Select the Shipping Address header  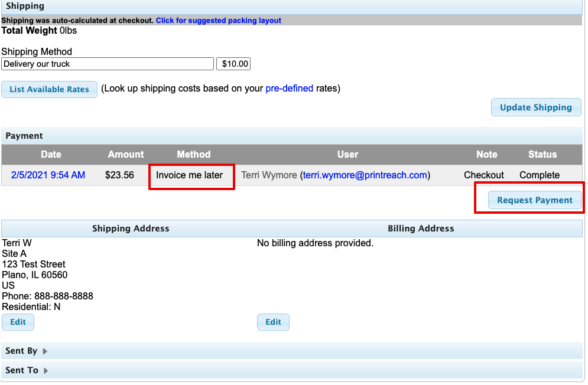click(x=131, y=229)
